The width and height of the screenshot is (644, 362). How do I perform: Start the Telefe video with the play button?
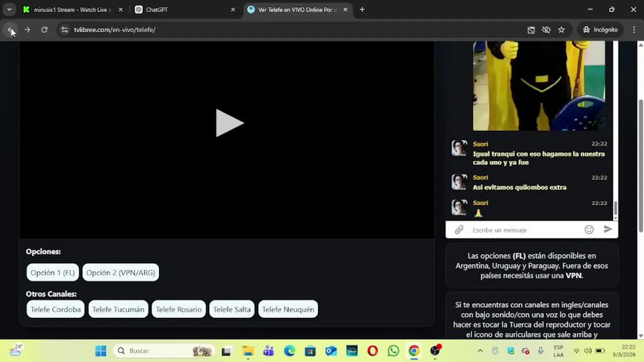click(x=229, y=123)
